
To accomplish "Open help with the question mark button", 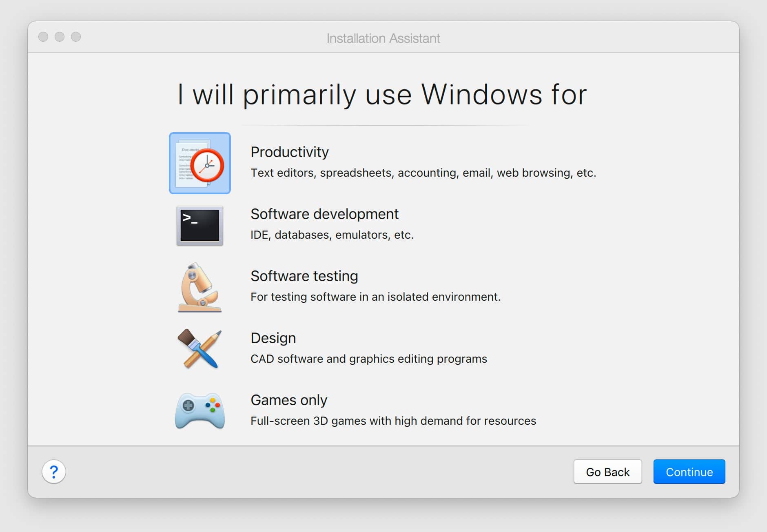I will pyautogui.click(x=54, y=472).
